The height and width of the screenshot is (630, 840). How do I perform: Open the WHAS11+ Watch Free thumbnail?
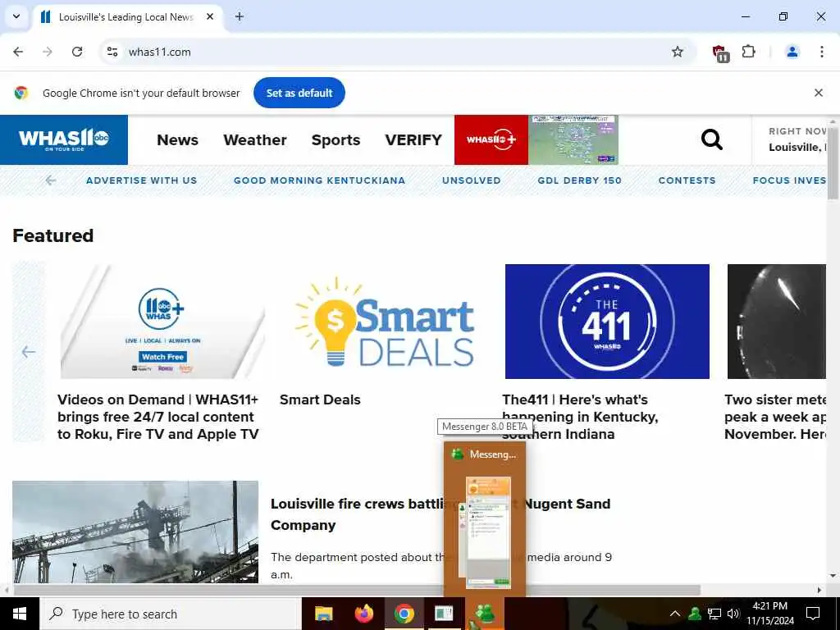(162, 322)
